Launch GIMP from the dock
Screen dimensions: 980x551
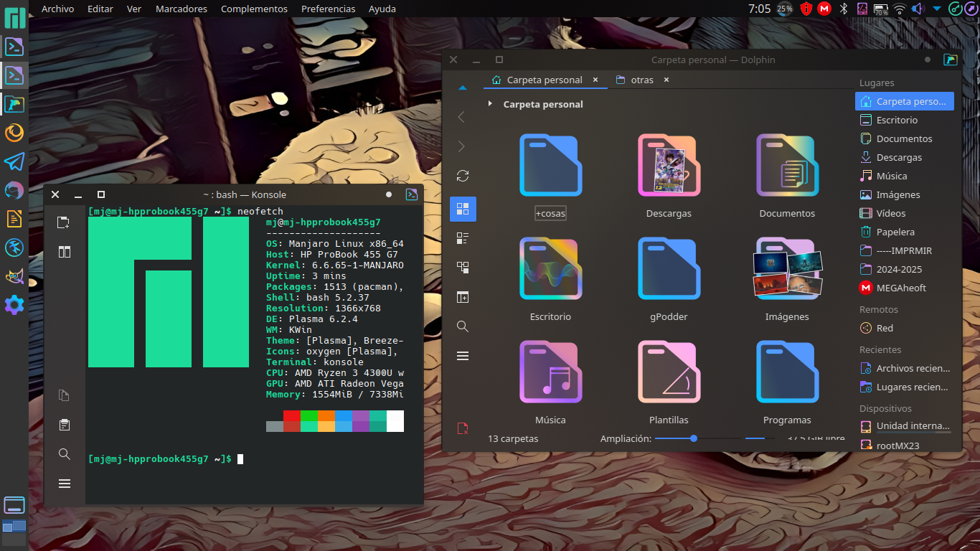(14, 276)
